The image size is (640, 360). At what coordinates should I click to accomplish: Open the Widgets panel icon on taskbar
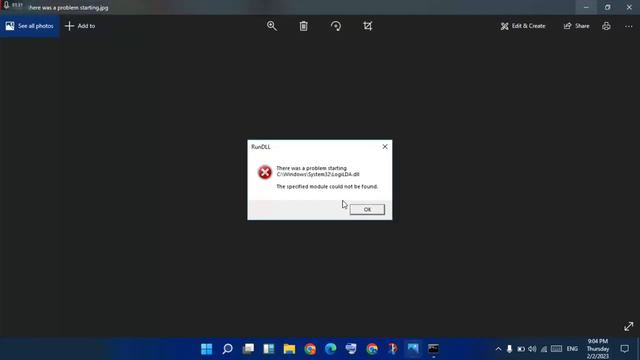point(269,349)
